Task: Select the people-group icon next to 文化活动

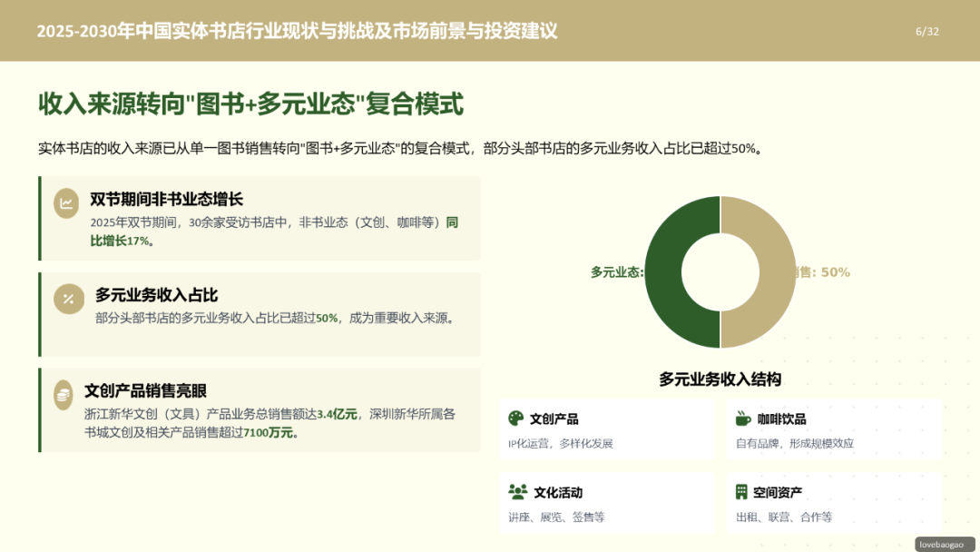Action: 515,492
